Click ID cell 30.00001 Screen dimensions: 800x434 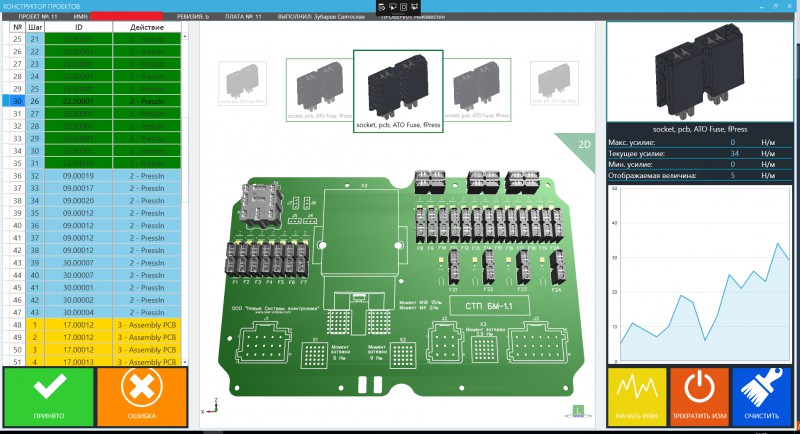[x=79, y=288]
